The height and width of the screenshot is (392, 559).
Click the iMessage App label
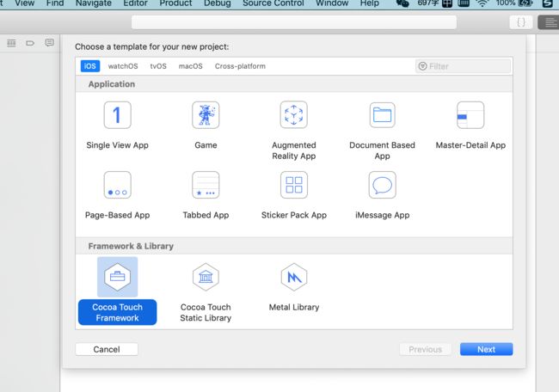[x=382, y=215]
